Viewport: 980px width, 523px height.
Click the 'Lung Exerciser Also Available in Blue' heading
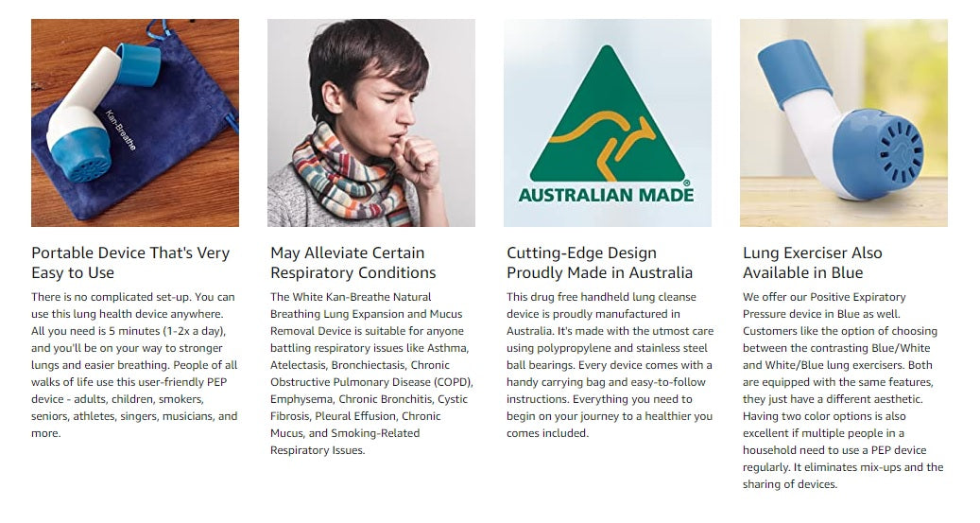pyautogui.click(x=812, y=263)
